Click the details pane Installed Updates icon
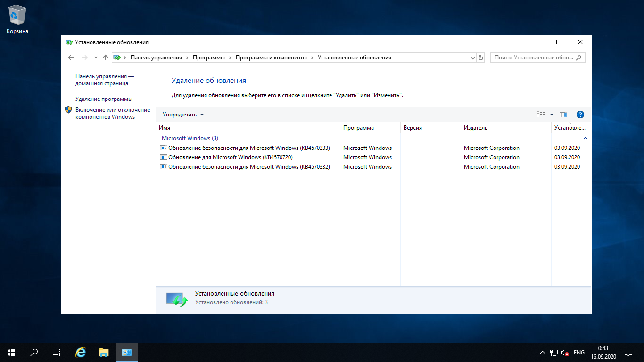644x362 pixels. click(x=177, y=299)
